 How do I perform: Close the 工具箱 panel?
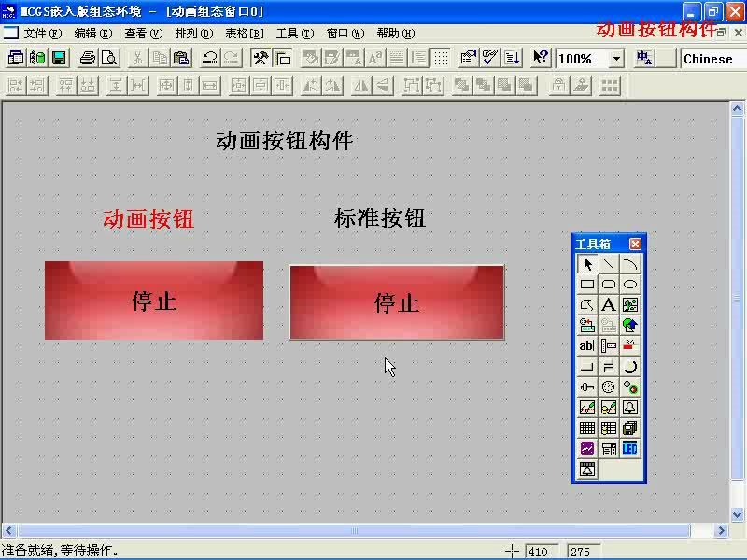pyautogui.click(x=635, y=243)
